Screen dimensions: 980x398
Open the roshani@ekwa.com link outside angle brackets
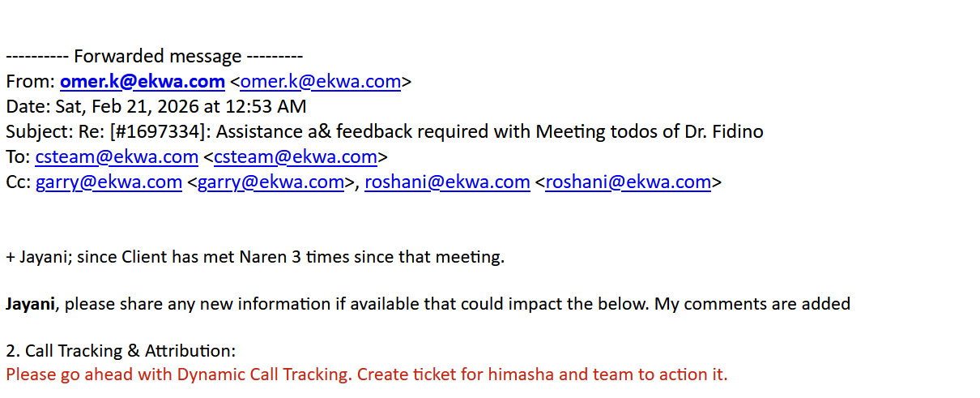pyautogui.click(x=447, y=182)
